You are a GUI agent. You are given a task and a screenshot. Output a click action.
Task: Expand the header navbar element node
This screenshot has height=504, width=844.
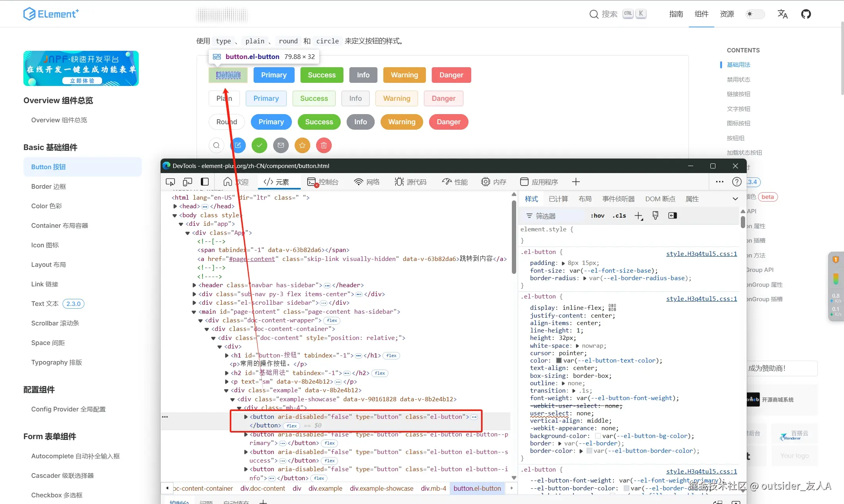[x=194, y=285]
